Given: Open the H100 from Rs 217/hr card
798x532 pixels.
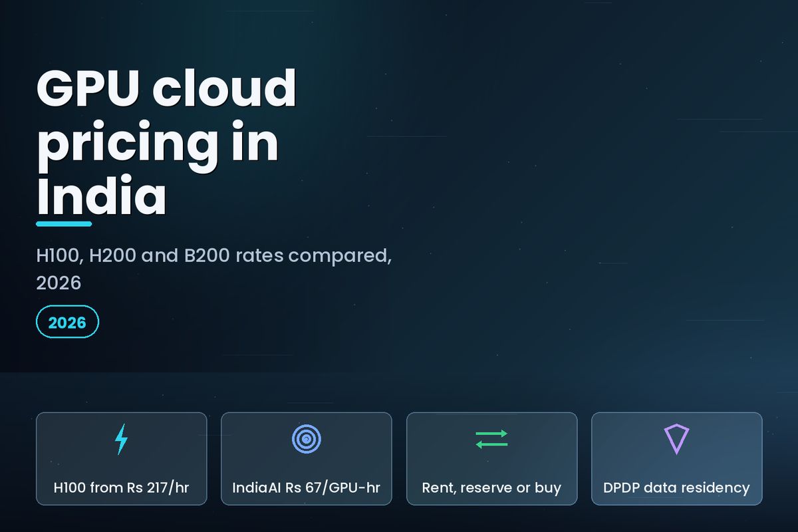Looking at the screenshot, I should (x=122, y=459).
